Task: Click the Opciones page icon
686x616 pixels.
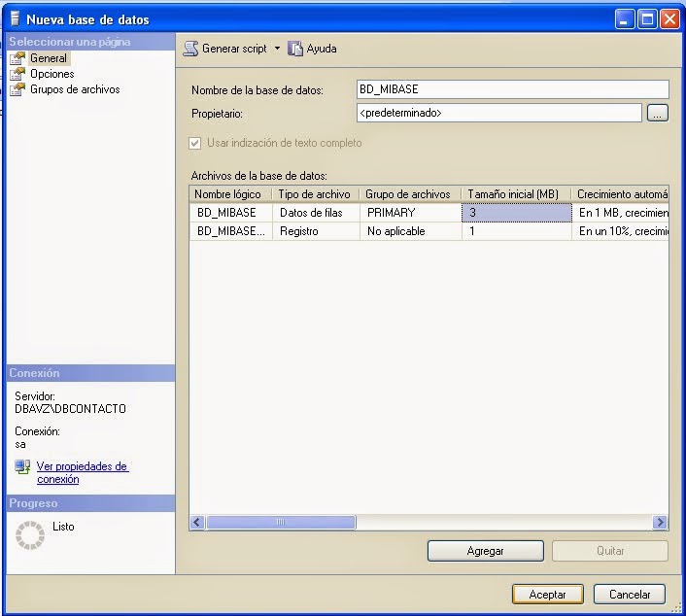Action: 17,74
